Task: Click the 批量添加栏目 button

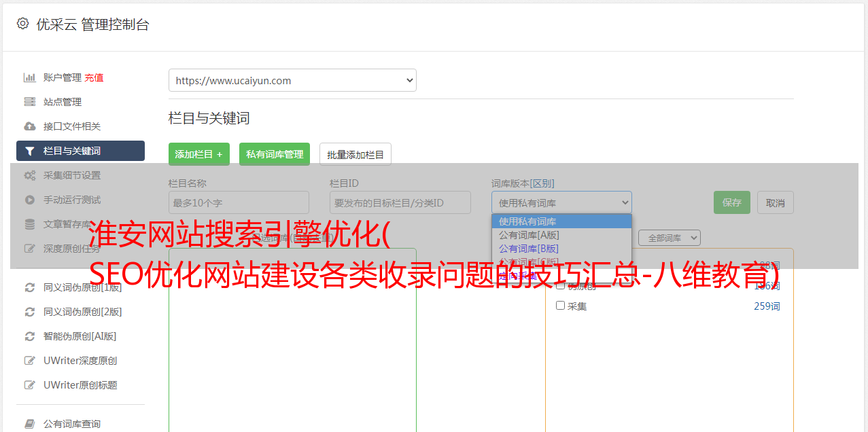Action: point(355,154)
